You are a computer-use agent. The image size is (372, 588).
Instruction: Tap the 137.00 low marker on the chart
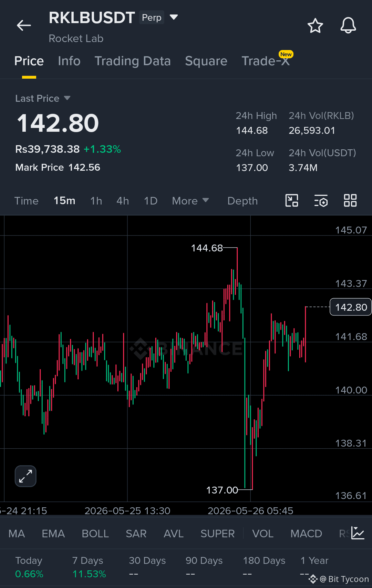tap(222, 490)
